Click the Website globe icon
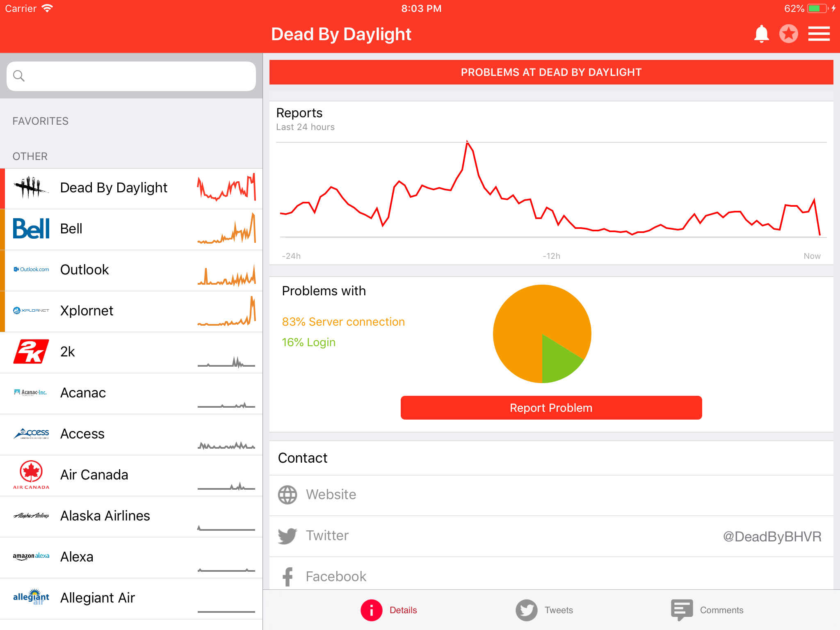The width and height of the screenshot is (840, 630). (288, 495)
